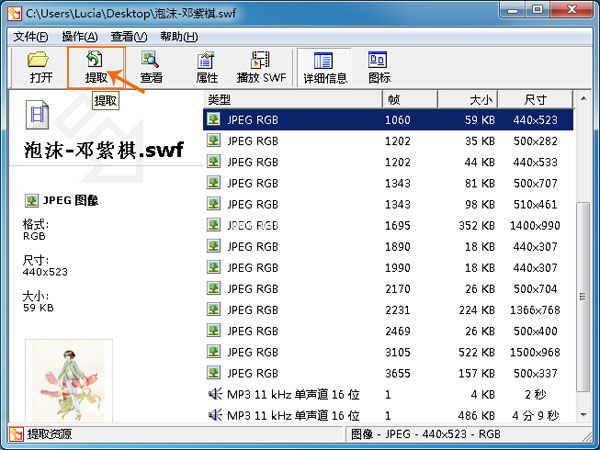
Task: Click the JPEG 图像 icon in the info panel
Action: tap(32, 201)
